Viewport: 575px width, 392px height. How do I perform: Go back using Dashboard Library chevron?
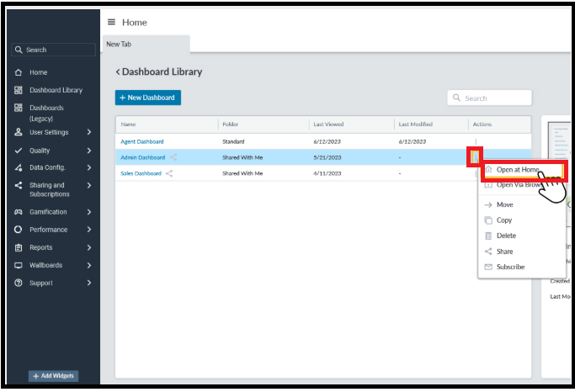118,72
